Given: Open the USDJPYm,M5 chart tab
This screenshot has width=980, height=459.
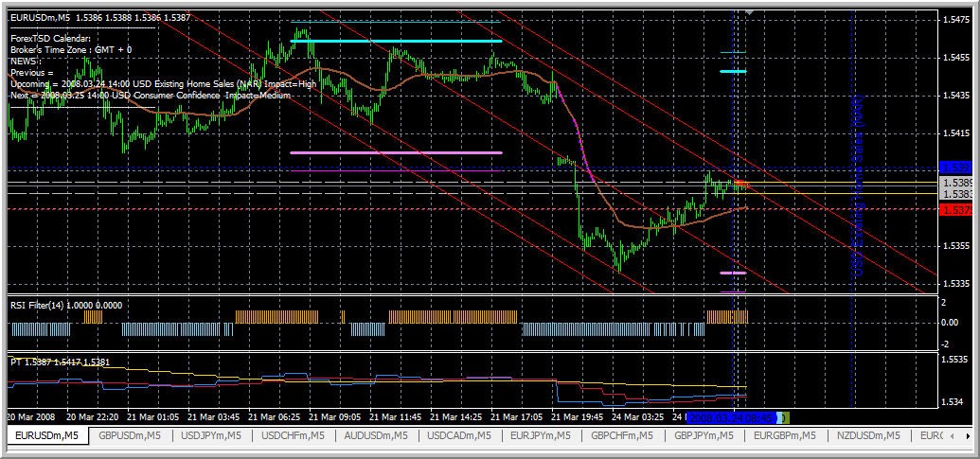Looking at the screenshot, I should 211,435.
